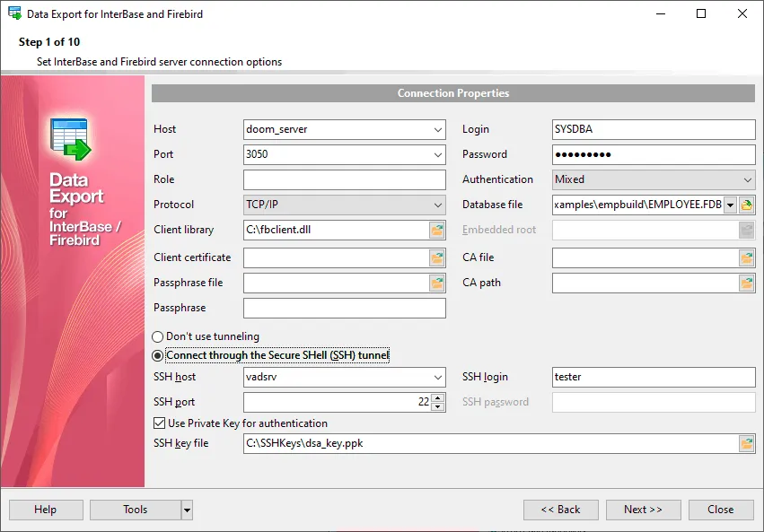This screenshot has height=532, width=764.
Task: Click the Database file path text
Action: [x=638, y=205]
